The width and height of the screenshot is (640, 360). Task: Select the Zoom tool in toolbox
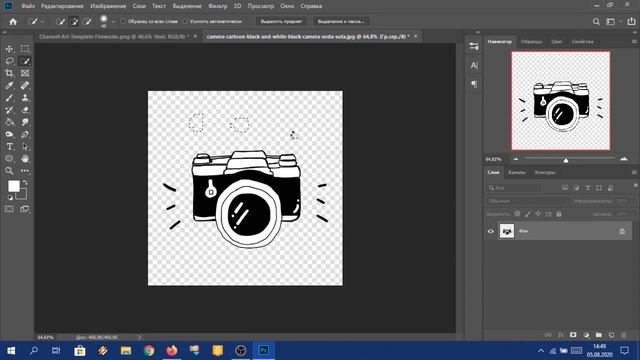click(x=9, y=171)
